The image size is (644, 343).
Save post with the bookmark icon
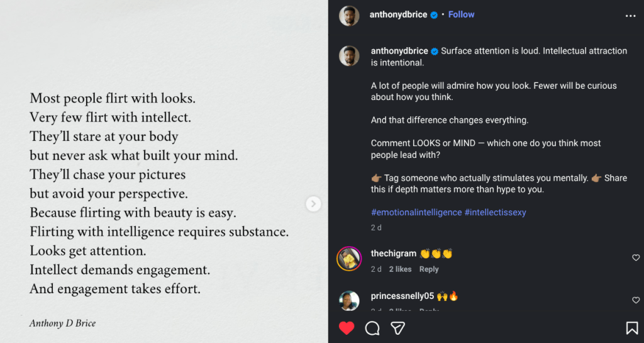point(631,328)
